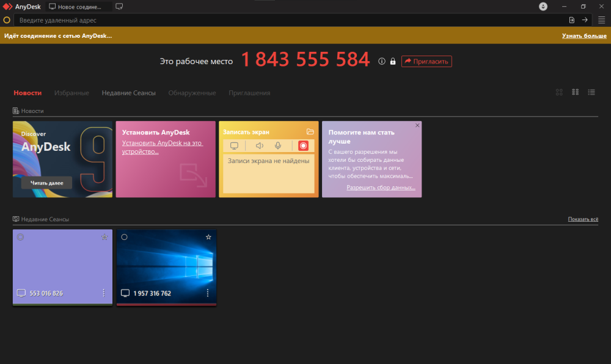This screenshot has width=611, height=364.
Task: Open the Приглашения tab
Action: pos(249,93)
